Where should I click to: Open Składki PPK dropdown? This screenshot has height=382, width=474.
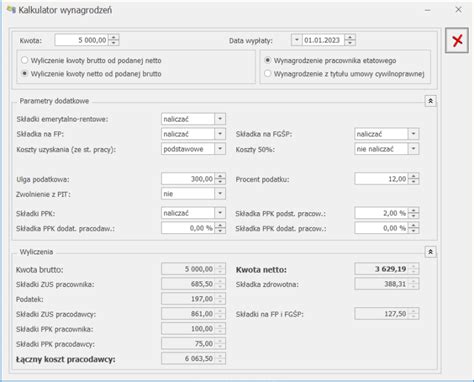[220, 213]
